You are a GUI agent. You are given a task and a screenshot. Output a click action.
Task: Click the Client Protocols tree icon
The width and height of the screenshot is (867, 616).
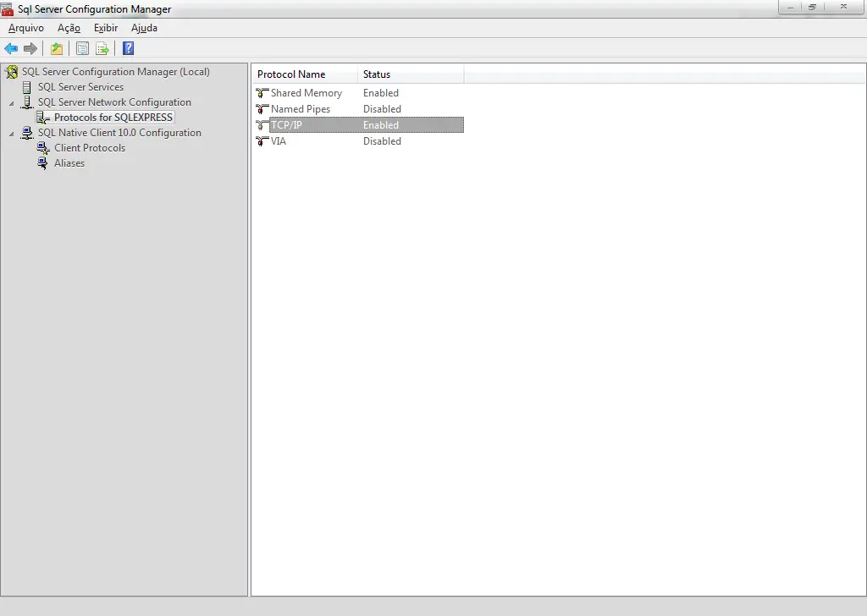(42, 148)
